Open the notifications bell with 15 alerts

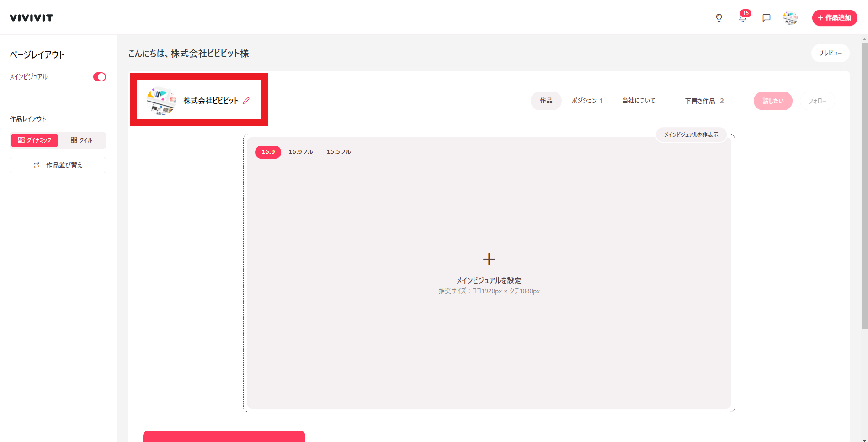[x=742, y=18]
